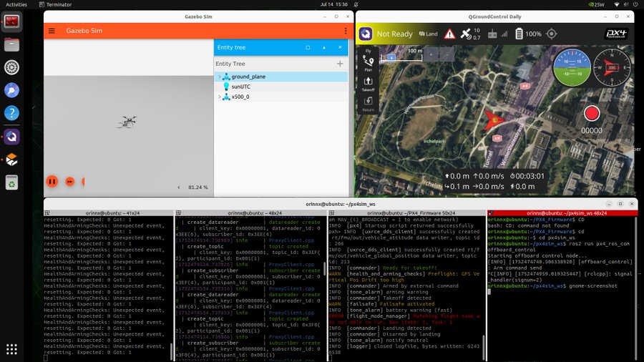Open the Plan view in QGroundControl
This screenshot has height=362, width=644.
[x=368, y=63]
